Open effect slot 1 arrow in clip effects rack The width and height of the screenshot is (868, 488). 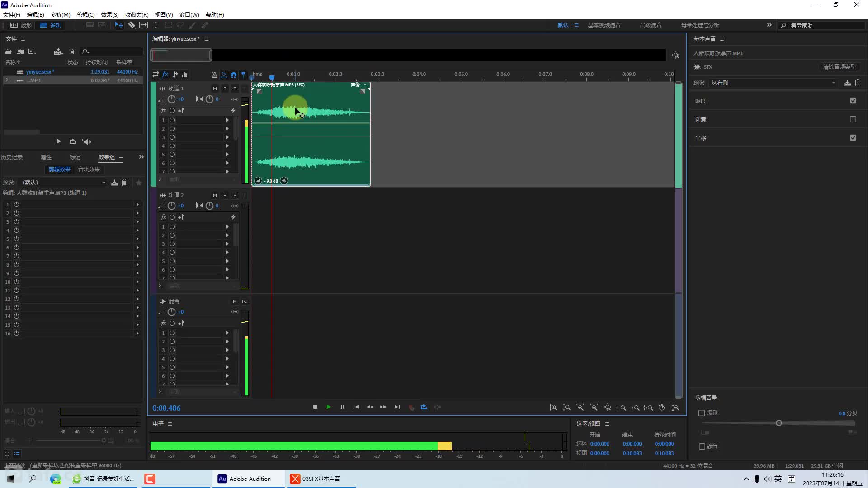pos(137,205)
